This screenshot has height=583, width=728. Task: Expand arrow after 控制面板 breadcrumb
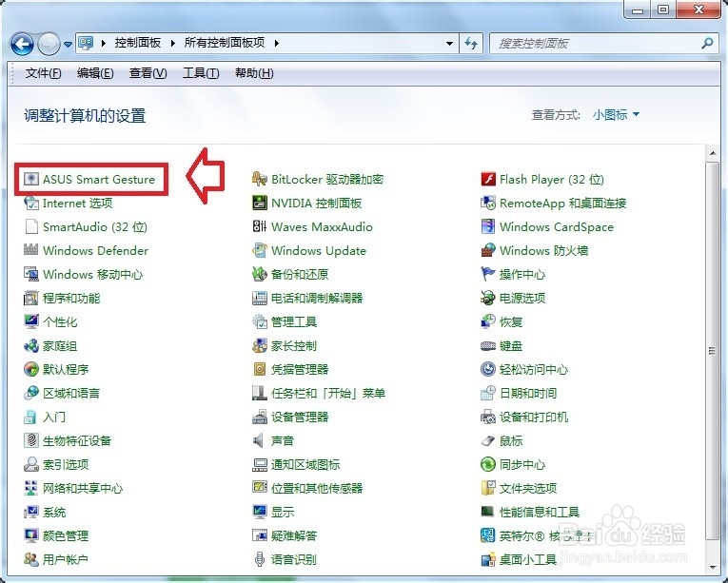point(173,43)
